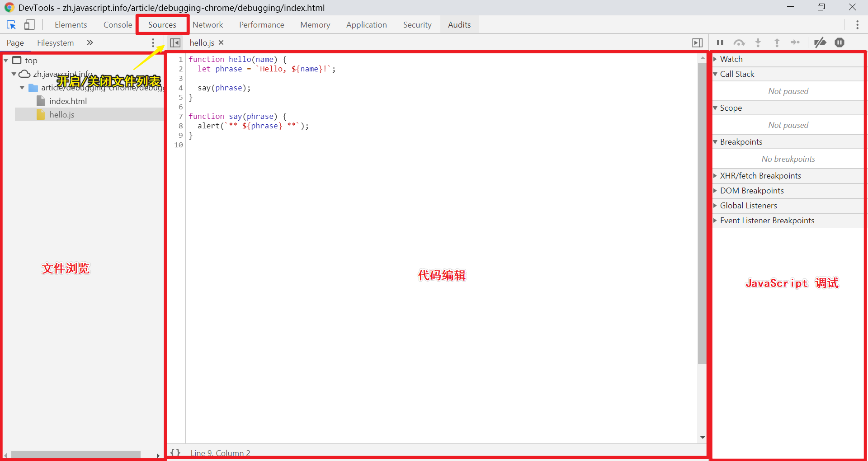Hide the file navigator with toggle button
This screenshot has width=868, height=461.
point(175,42)
